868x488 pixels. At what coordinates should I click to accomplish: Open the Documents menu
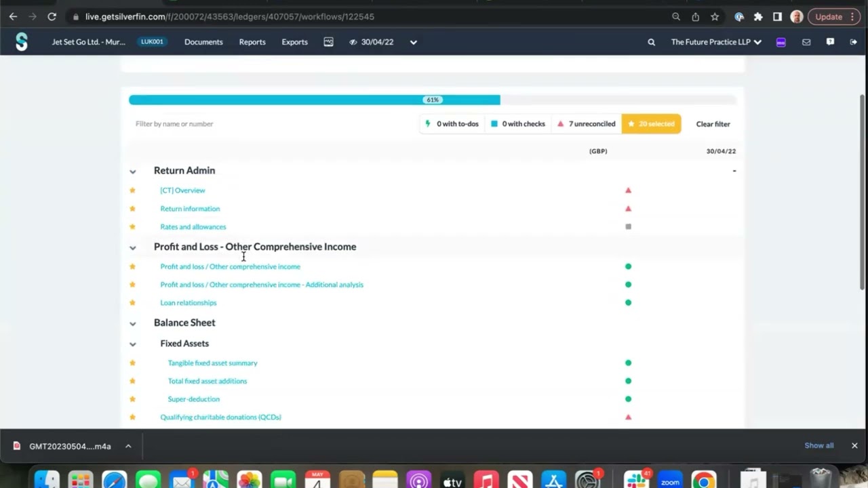point(203,42)
